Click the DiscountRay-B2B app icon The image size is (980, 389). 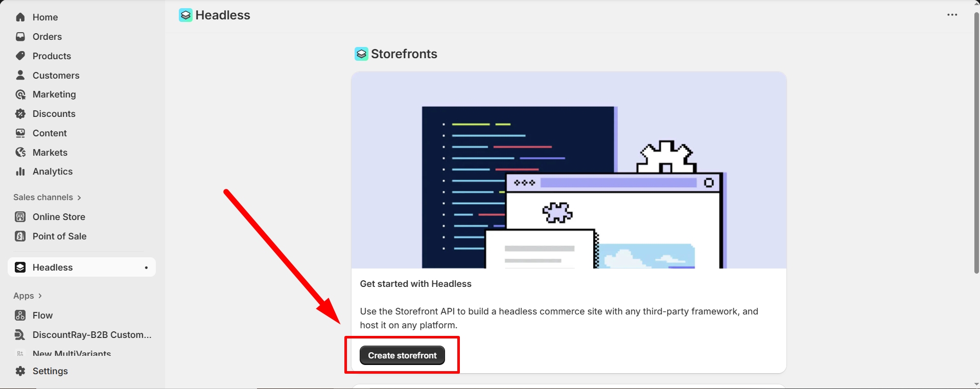click(x=20, y=335)
